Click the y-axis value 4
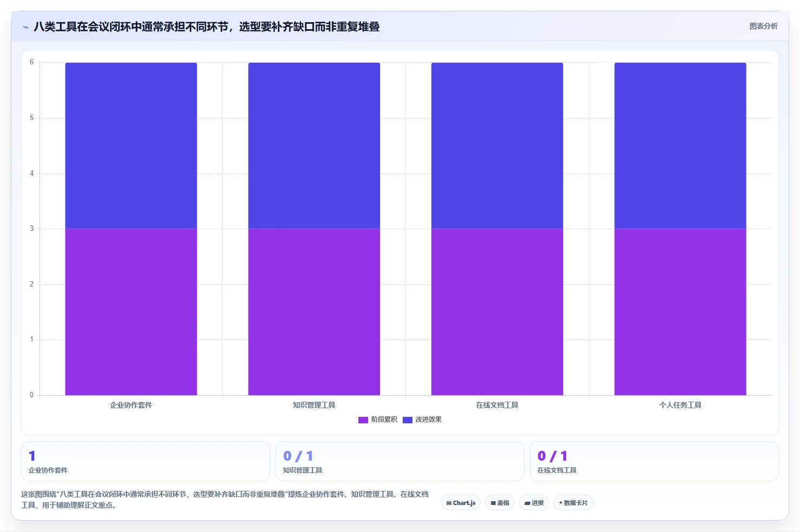Viewport: 800px width, 532px height. pyautogui.click(x=31, y=174)
